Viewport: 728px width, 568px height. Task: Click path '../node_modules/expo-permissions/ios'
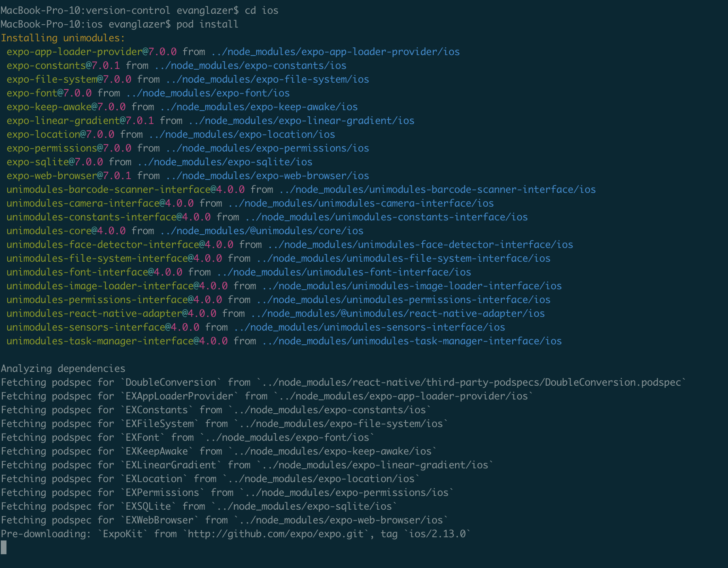pyautogui.click(x=268, y=148)
